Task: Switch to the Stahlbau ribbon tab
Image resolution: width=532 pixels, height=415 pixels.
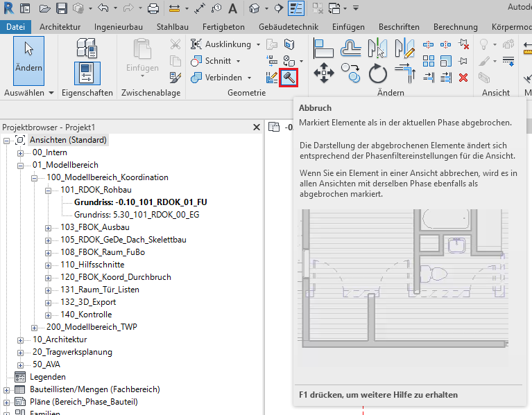Action: click(173, 27)
